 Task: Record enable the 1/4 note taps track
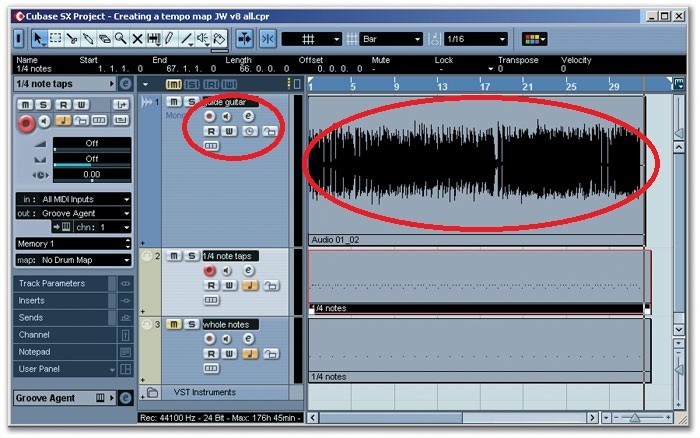(209, 271)
